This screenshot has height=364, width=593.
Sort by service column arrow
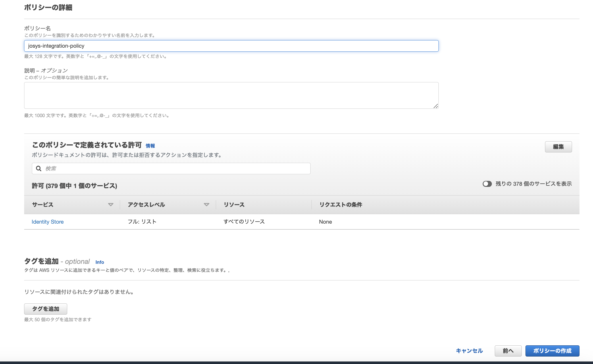[111, 205]
